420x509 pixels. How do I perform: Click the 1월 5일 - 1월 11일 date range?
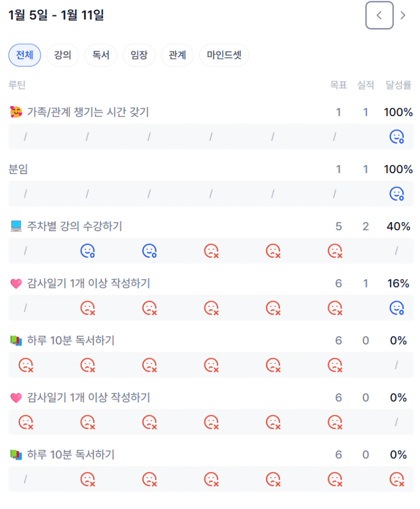56,16
